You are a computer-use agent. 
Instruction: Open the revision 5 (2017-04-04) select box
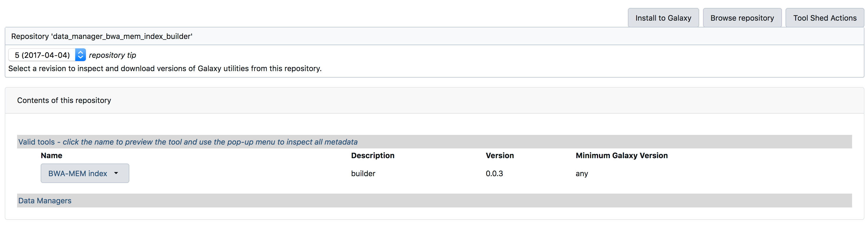click(42, 55)
